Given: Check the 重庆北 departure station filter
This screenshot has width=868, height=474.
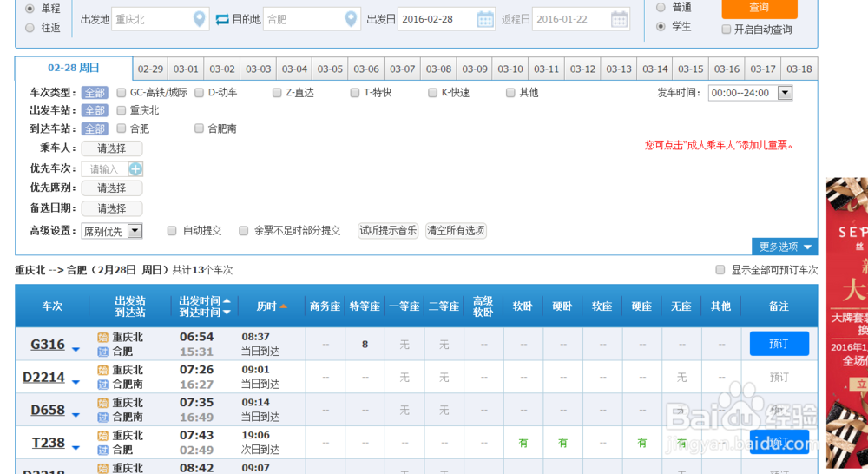Looking at the screenshot, I should [x=122, y=111].
